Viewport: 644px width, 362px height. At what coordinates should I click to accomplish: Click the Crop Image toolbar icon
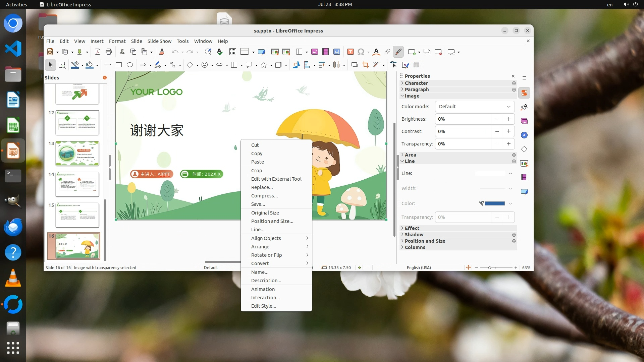[x=365, y=65]
